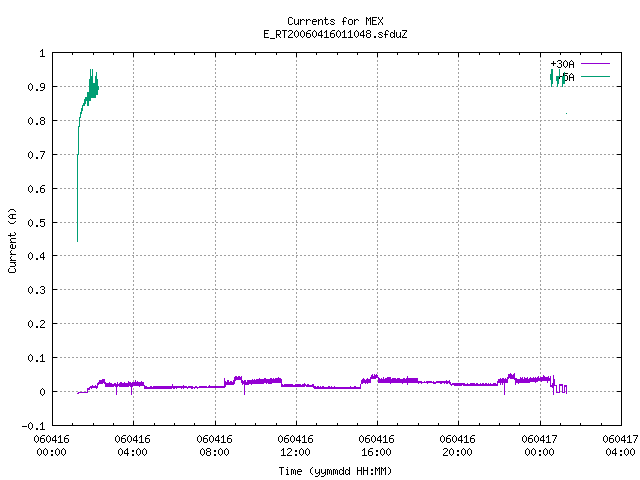Click the x-axis tick label "060416 16:00"

[x=376, y=446]
